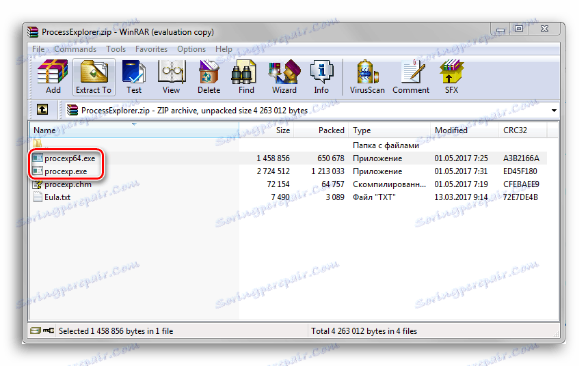The height and width of the screenshot is (366, 588).
Task: Click packed value 650 678
Action: [x=331, y=158]
